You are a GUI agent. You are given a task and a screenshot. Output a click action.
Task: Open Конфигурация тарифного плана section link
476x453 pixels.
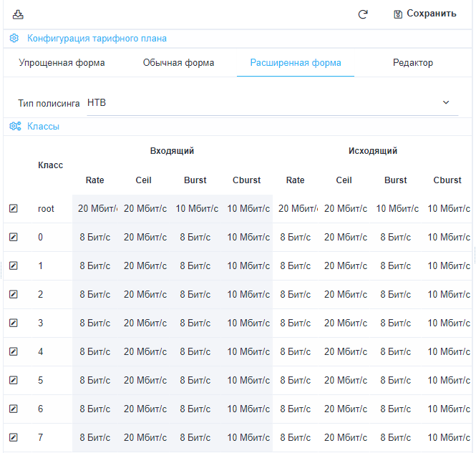(97, 39)
